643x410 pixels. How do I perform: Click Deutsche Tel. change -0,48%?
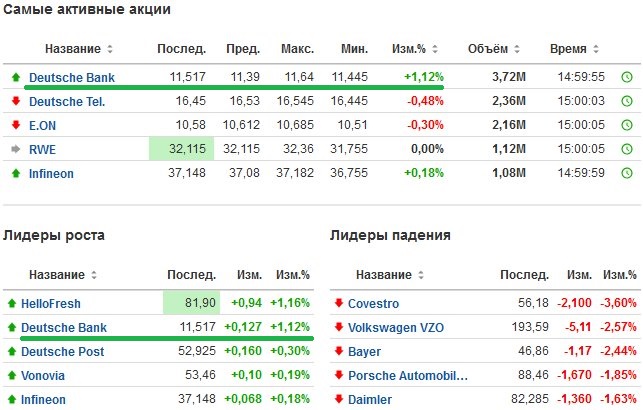click(425, 101)
